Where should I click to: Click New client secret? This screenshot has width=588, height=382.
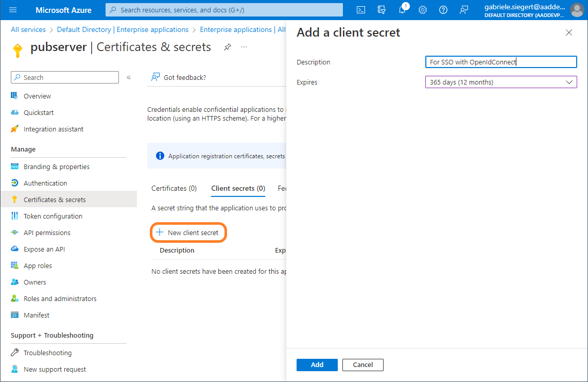188,232
